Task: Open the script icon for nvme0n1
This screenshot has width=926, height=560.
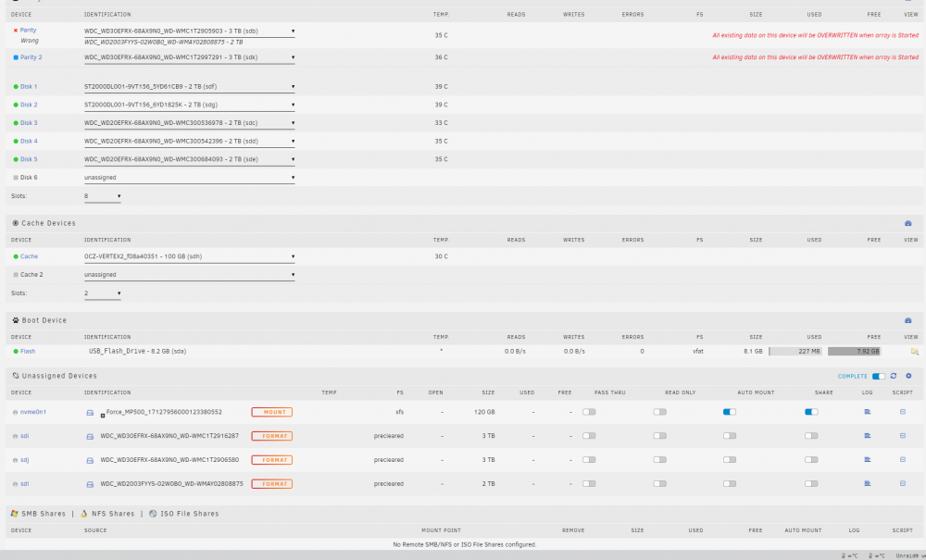Action: 903,412
